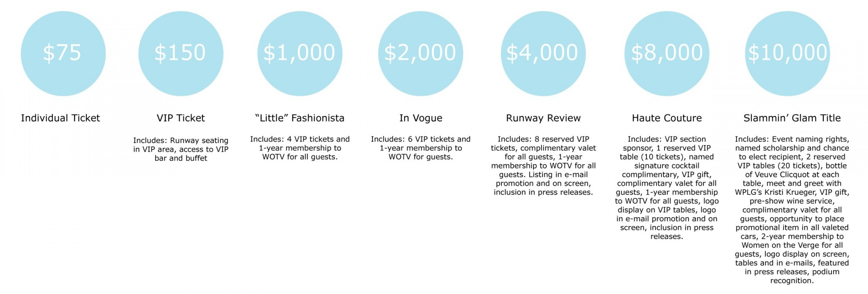This screenshot has width=868, height=294.
Task: Click the VIP section sponsor description
Action: 667,188
